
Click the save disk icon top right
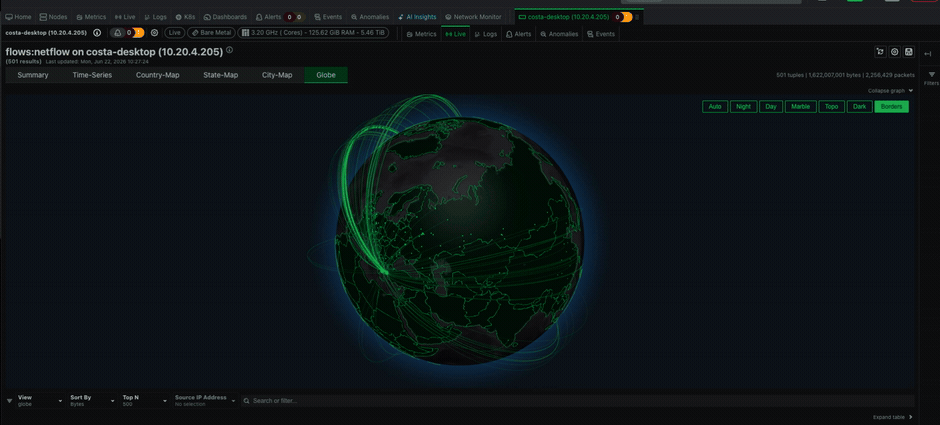pyautogui.click(x=909, y=52)
